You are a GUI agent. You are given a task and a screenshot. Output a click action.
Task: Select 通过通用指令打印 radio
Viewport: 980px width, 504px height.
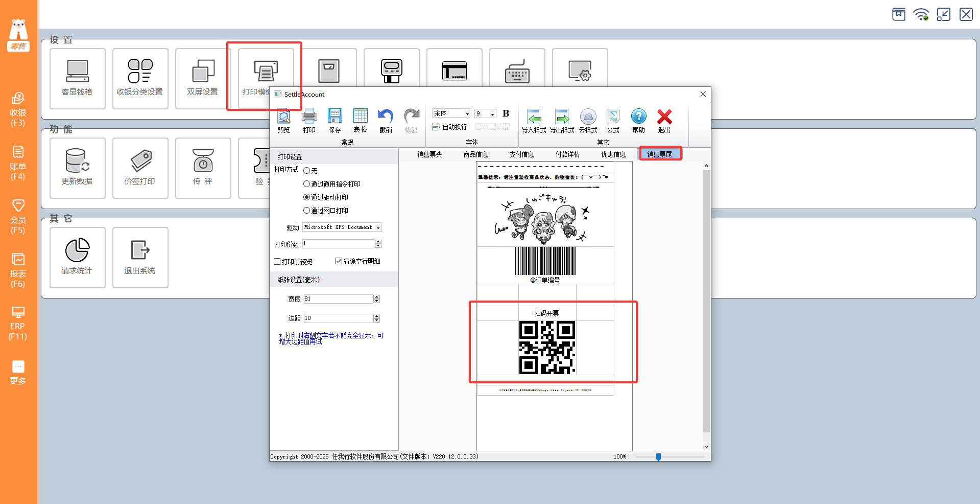tap(307, 184)
